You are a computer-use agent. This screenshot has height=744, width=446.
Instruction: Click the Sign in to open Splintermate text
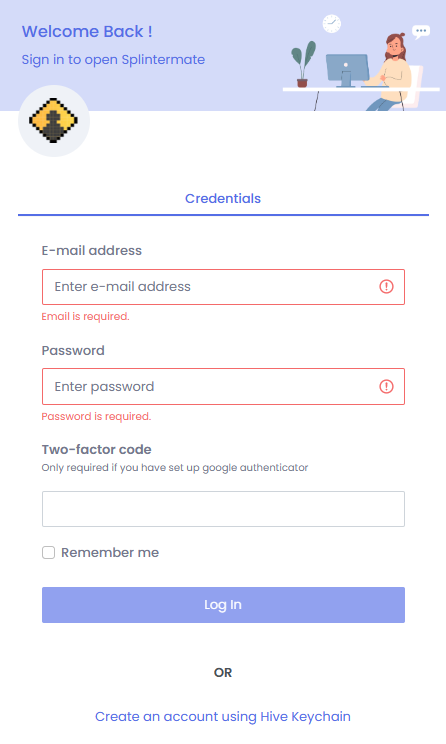[x=113, y=60]
